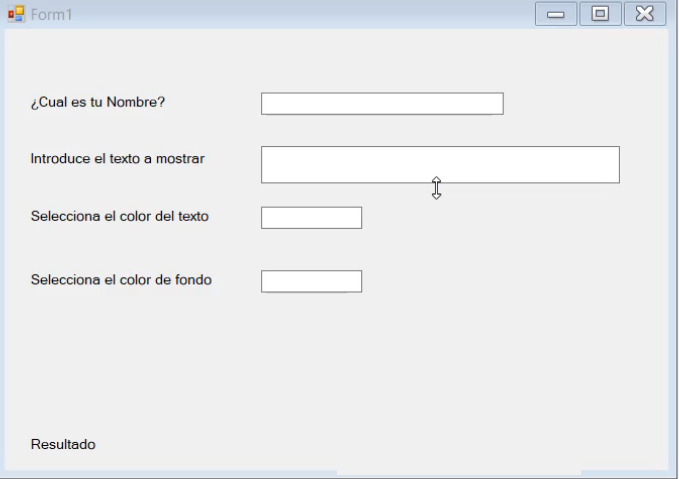The width and height of the screenshot is (679, 479).
Task: Click the "Selecciona el color de fondo" label
Action: pyautogui.click(x=121, y=280)
